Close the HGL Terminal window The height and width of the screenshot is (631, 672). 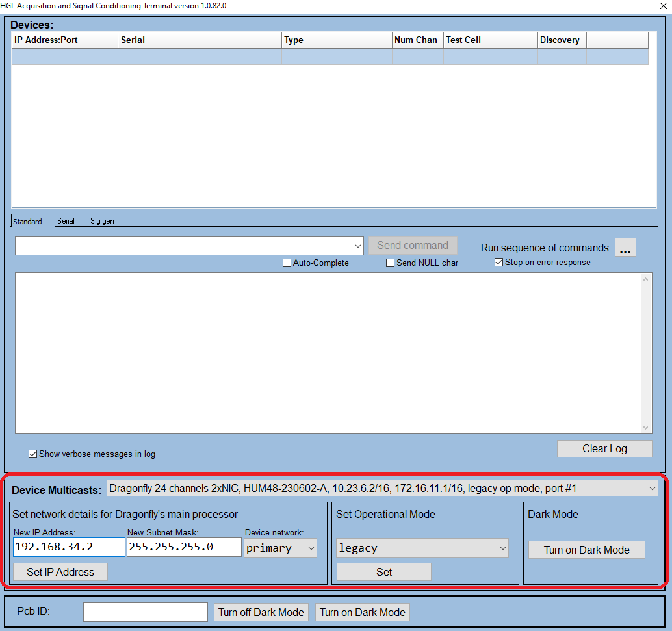663,6
